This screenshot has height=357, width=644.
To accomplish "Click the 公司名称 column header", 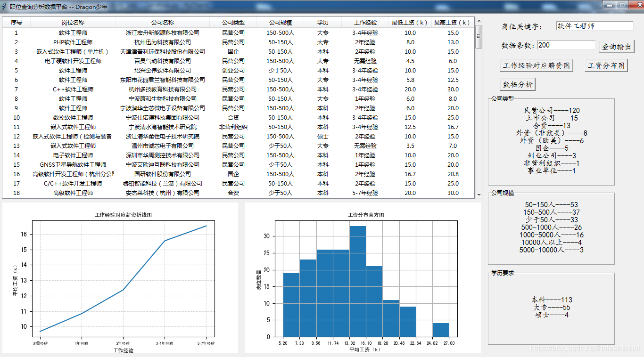I will click(163, 23).
